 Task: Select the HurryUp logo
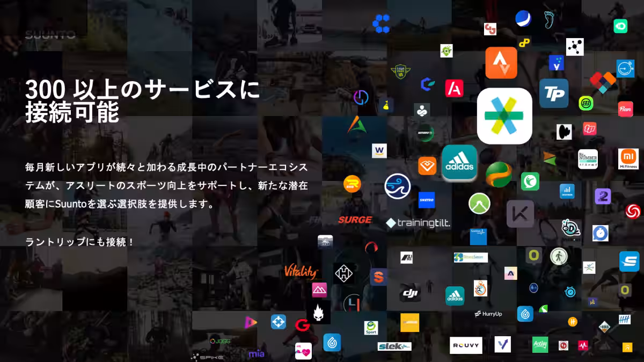pyautogui.click(x=488, y=314)
